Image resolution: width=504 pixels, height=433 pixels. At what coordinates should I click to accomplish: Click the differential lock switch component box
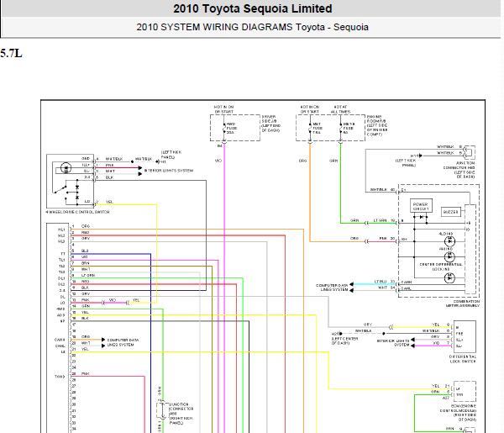click(x=465, y=337)
